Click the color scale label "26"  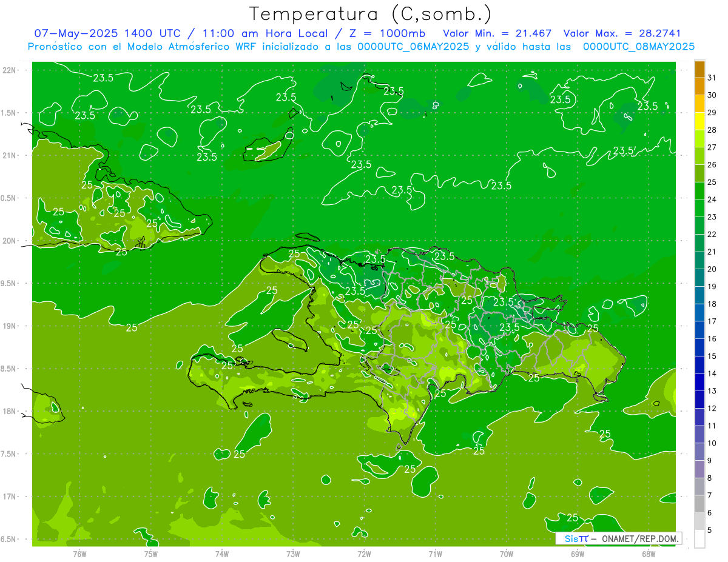[x=712, y=165]
